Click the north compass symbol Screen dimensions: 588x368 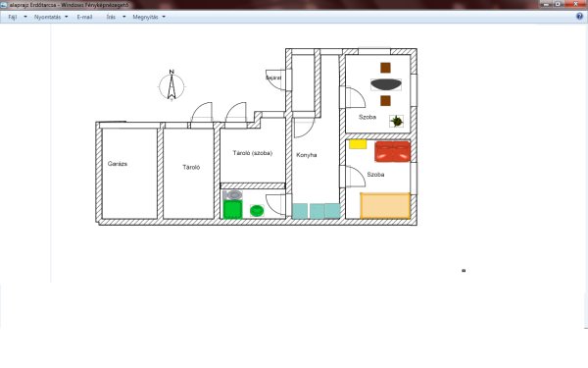coord(171,86)
